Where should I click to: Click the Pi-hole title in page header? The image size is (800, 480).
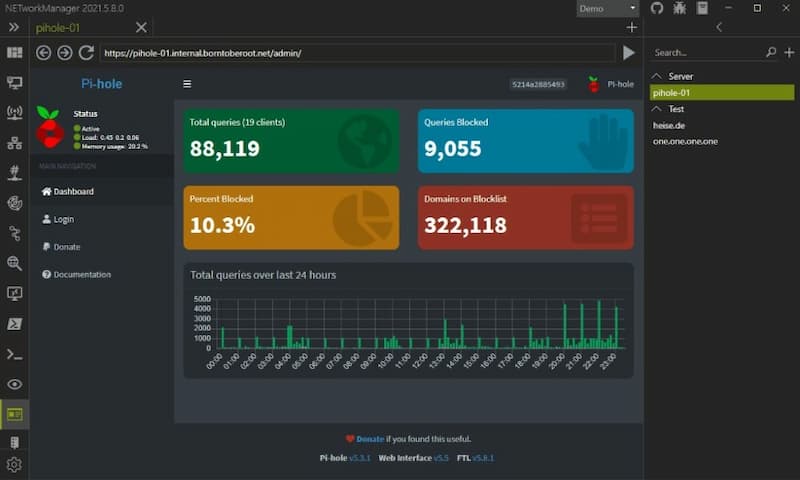click(x=102, y=84)
